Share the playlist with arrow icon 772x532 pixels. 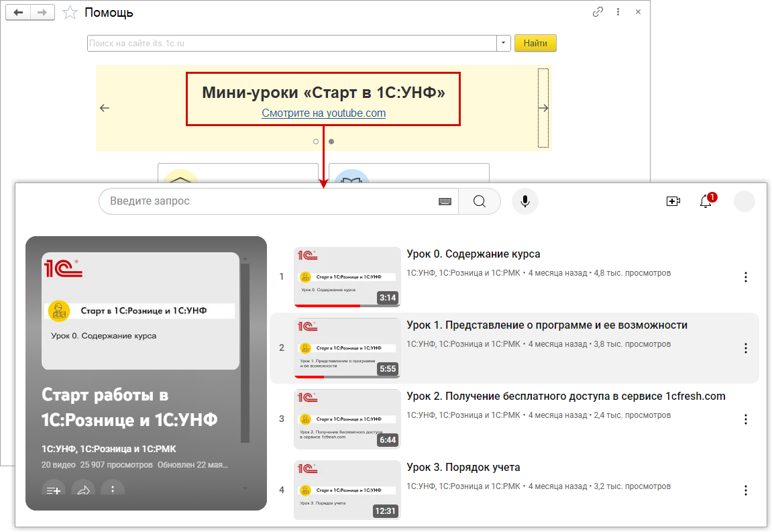(83, 490)
